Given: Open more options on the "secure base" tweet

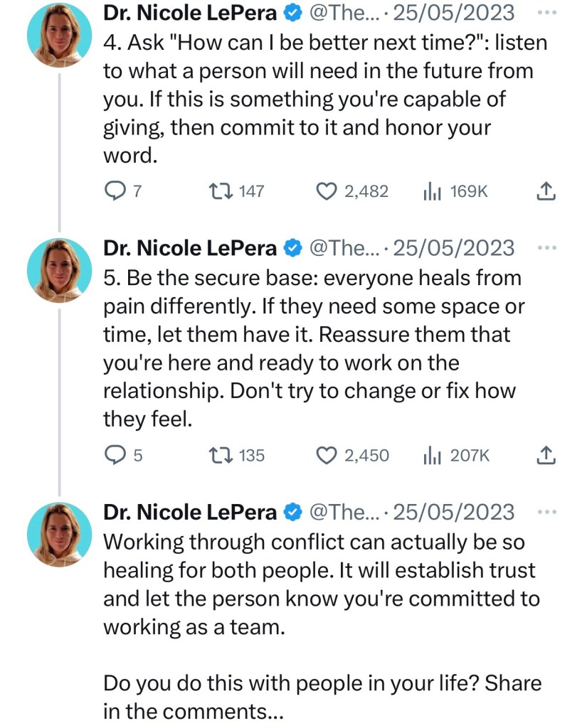Looking at the screenshot, I should click(x=546, y=247).
